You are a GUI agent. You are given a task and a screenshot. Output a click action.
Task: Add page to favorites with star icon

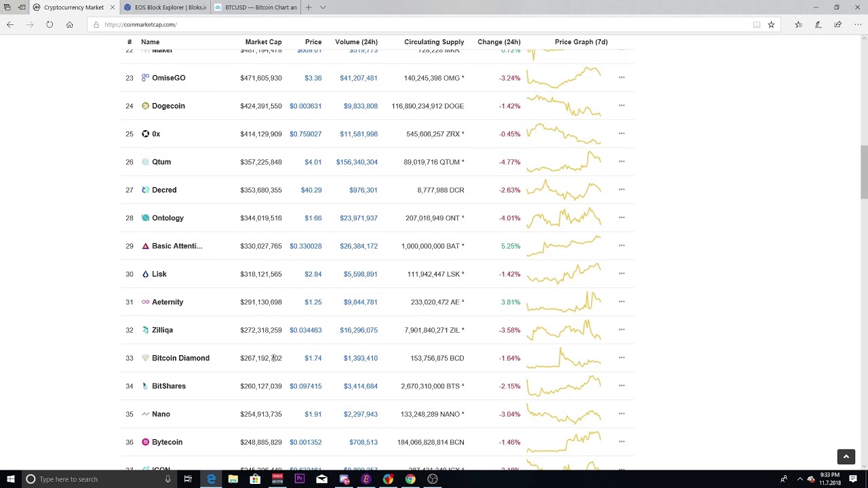[x=771, y=24]
